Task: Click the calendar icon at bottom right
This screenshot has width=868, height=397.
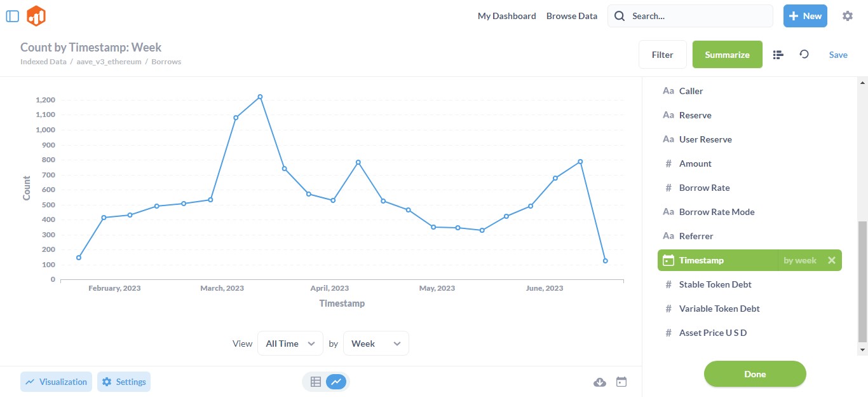Action: 621,382
